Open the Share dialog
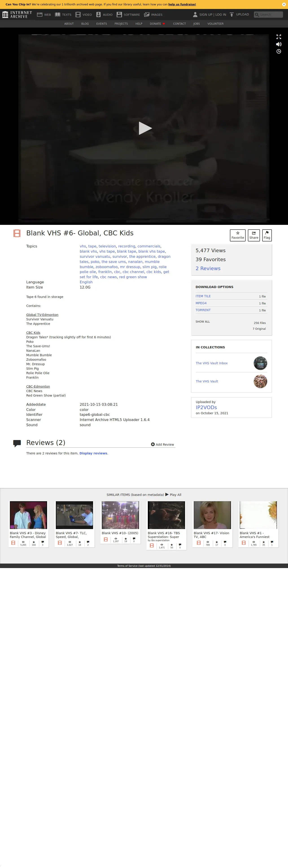Viewport: 288px width, 868px height. click(x=254, y=235)
